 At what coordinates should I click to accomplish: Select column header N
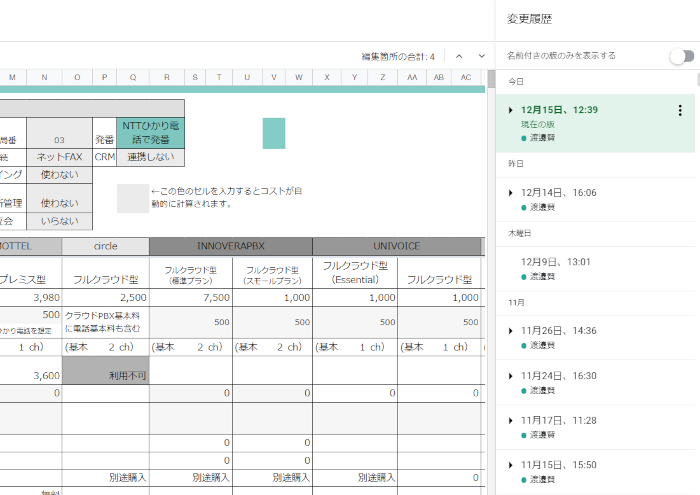[44, 77]
